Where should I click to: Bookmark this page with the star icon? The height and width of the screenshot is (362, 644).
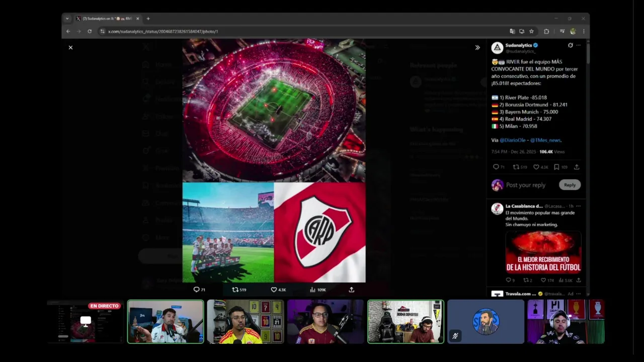[x=531, y=31]
